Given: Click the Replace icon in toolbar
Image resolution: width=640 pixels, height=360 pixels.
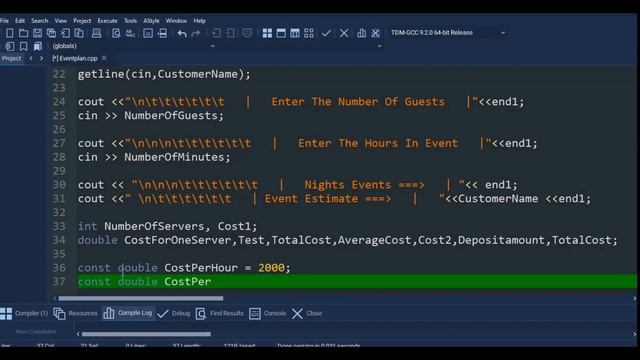Looking at the screenshot, I should click(x=130, y=33).
